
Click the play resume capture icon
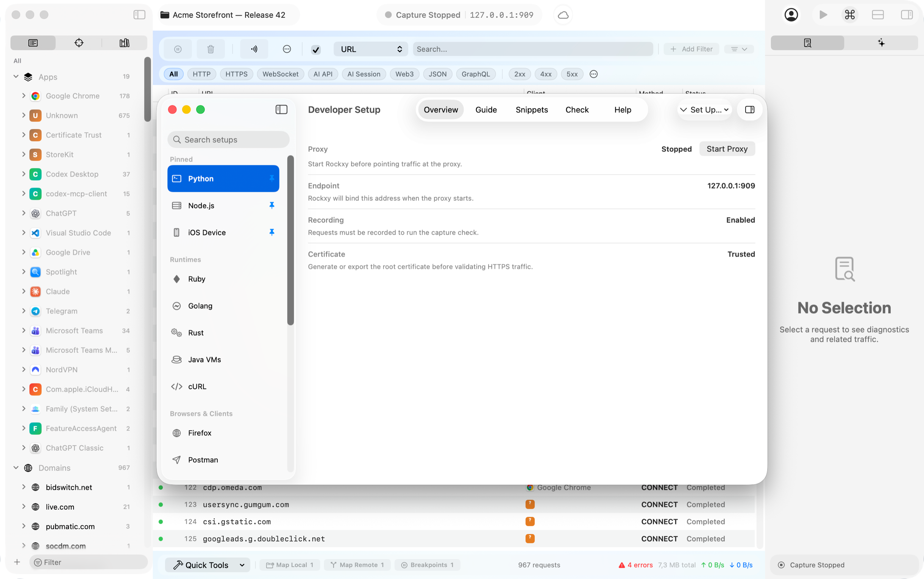point(823,15)
